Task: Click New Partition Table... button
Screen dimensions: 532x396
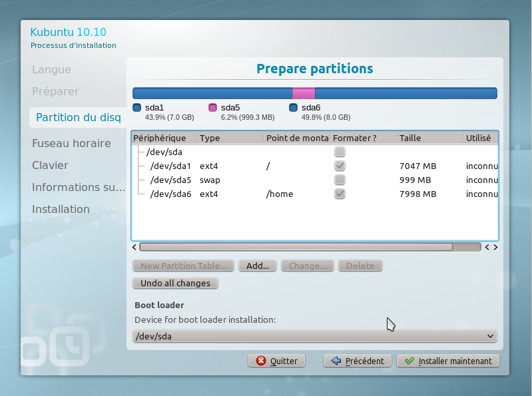Action: click(x=183, y=266)
